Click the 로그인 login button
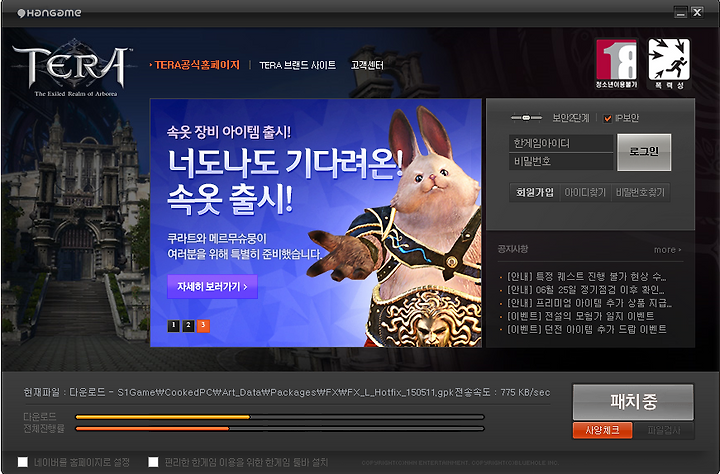 tap(644, 152)
